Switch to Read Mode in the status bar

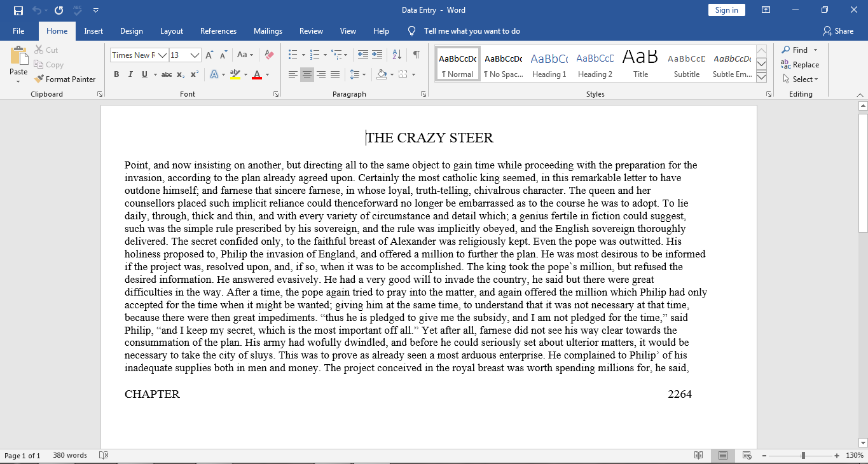pyautogui.click(x=699, y=456)
